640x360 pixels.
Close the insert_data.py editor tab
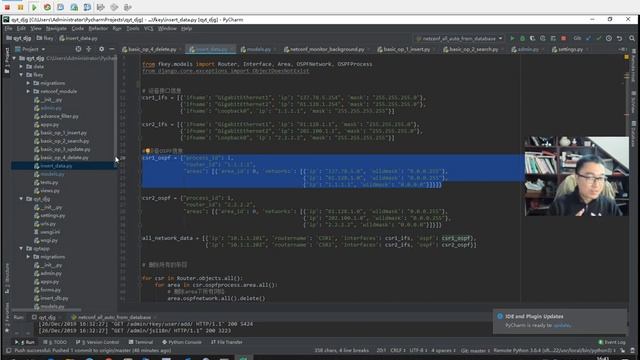pos(232,49)
